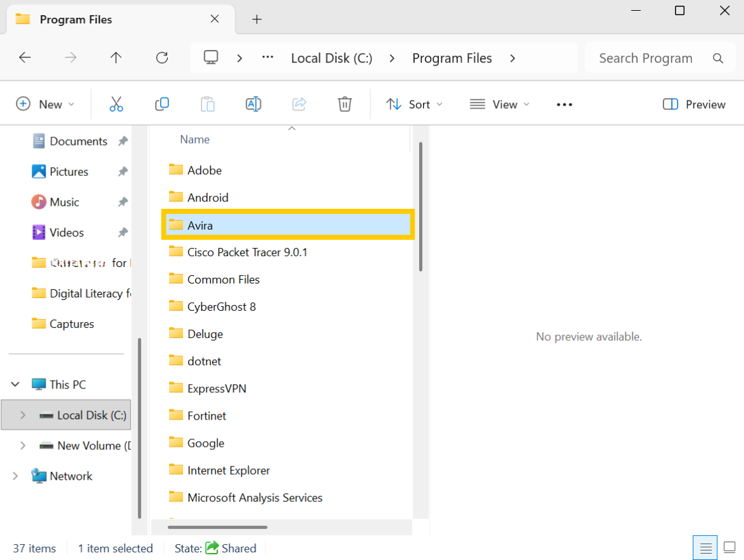Image resolution: width=744 pixels, height=560 pixels.
Task: Open the View dropdown menu
Action: [499, 104]
